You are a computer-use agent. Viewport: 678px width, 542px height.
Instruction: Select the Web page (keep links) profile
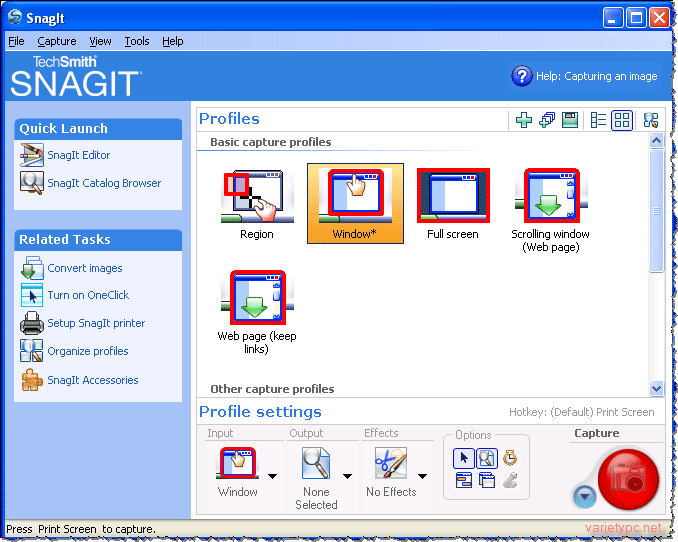(257, 312)
